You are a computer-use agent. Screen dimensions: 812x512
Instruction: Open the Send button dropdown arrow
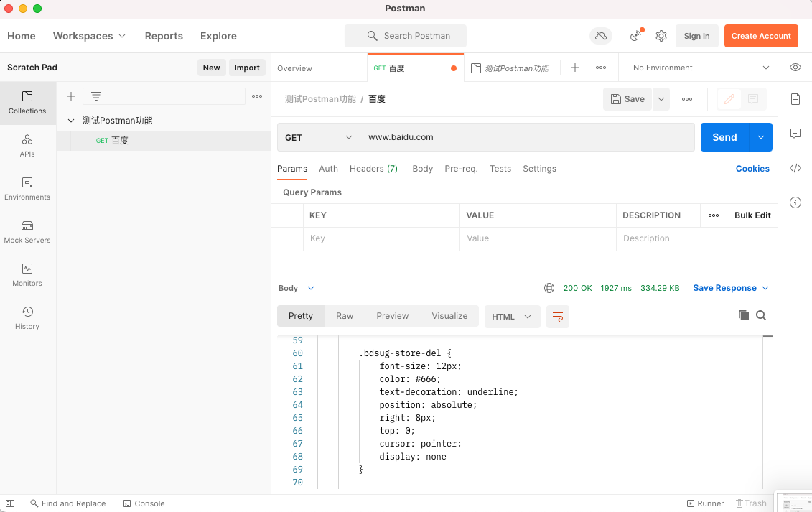tap(761, 137)
